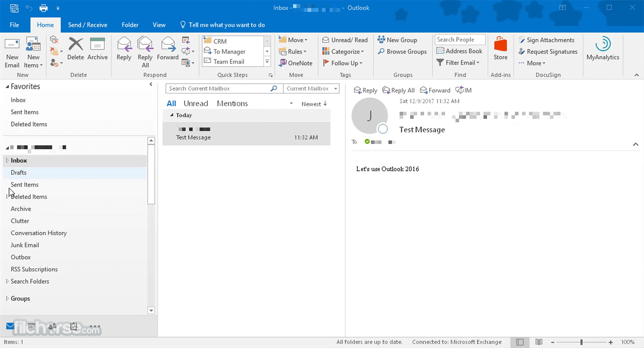Switch to the Folder tab

130,25
